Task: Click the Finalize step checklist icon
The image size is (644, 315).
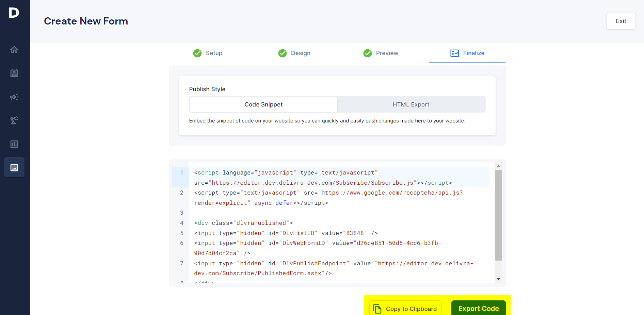Action: [x=455, y=53]
